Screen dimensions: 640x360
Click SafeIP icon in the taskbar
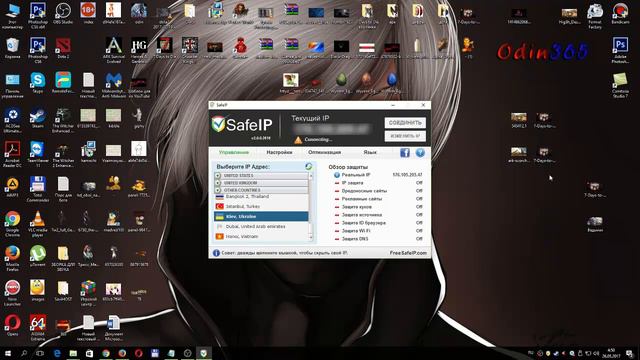(x=204, y=353)
